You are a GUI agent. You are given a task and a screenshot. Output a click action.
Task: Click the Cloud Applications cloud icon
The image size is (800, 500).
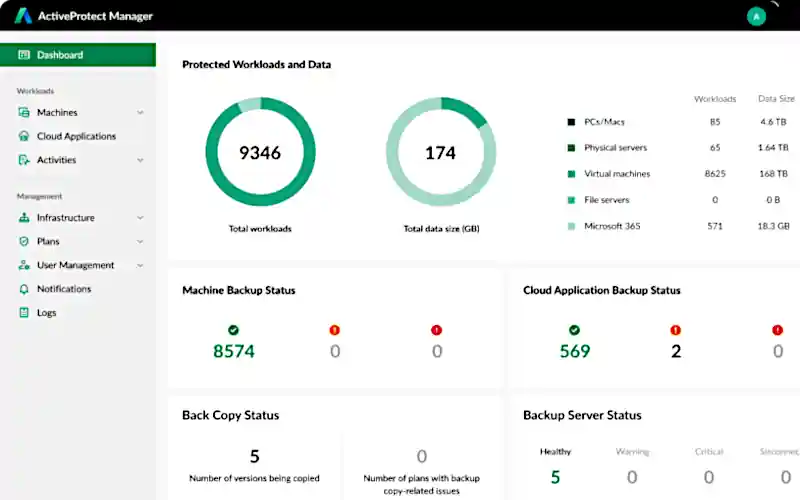click(23, 136)
